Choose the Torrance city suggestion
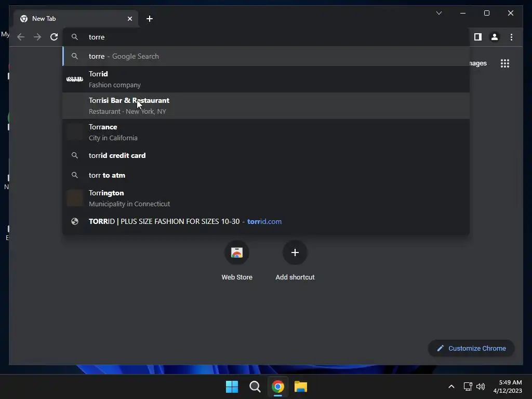This screenshot has width=532, height=399. click(x=266, y=132)
